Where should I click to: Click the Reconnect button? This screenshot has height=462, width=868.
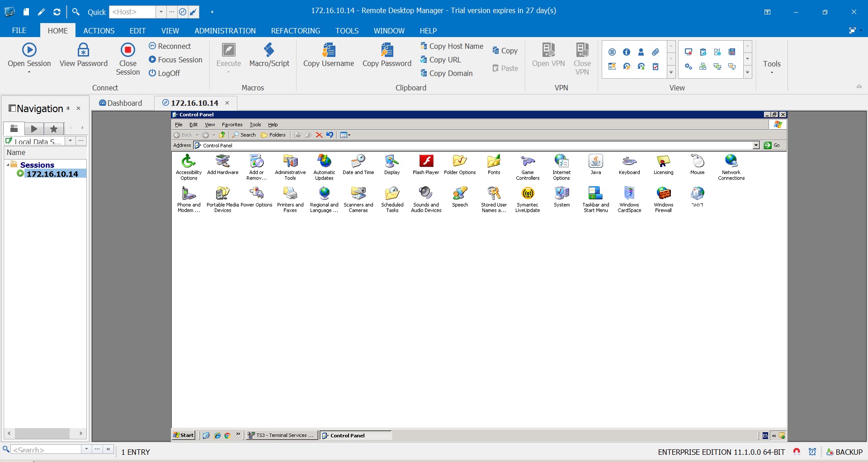click(x=170, y=46)
